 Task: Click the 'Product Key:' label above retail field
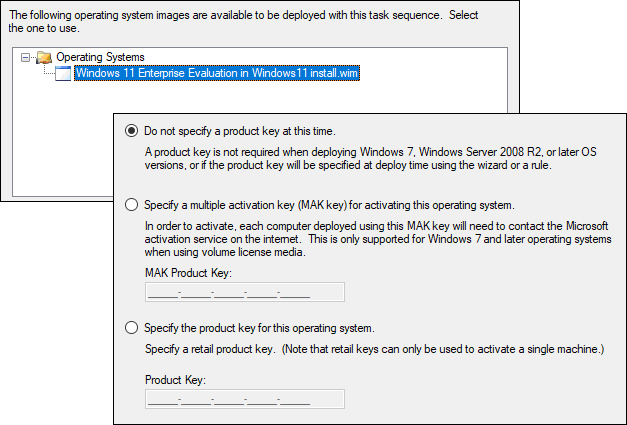[175, 380]
